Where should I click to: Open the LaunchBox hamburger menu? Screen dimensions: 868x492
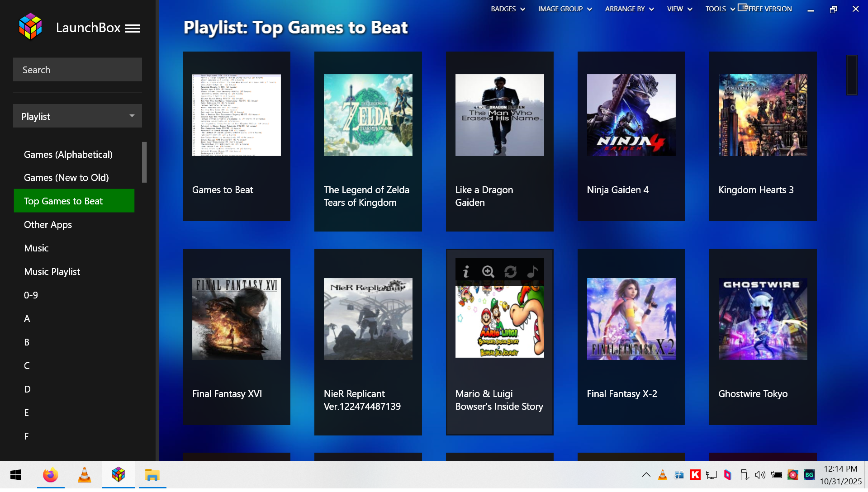tap(133, 28)
